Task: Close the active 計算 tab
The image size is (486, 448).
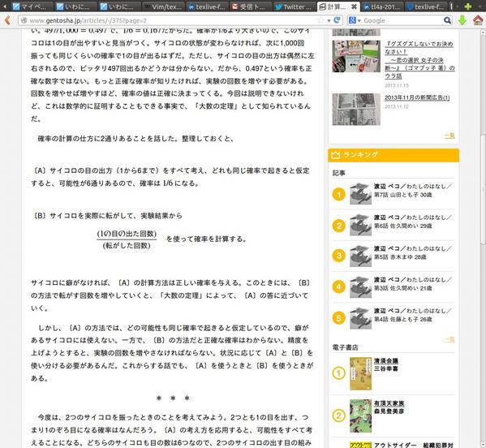Action: pyautogui.click(x=354, y=6)
